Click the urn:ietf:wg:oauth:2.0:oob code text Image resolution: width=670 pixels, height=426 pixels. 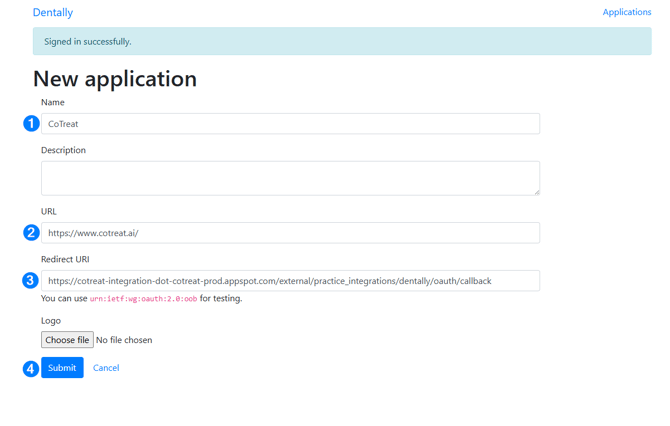143,299
